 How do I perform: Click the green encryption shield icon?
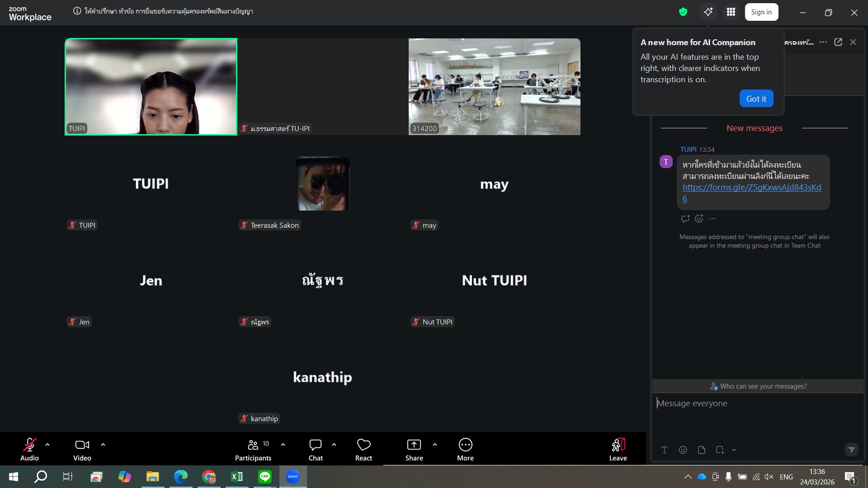[x=683, y=12]
